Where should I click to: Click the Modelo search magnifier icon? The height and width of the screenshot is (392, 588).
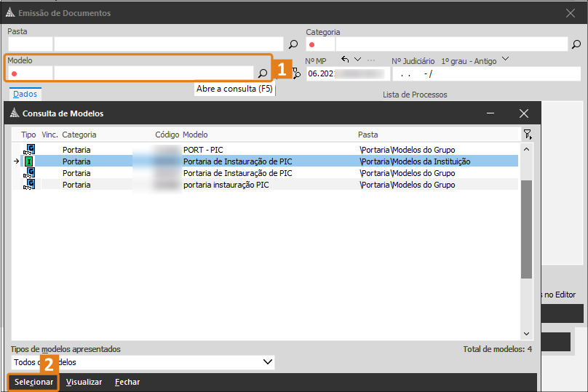[x=263, y=73]
